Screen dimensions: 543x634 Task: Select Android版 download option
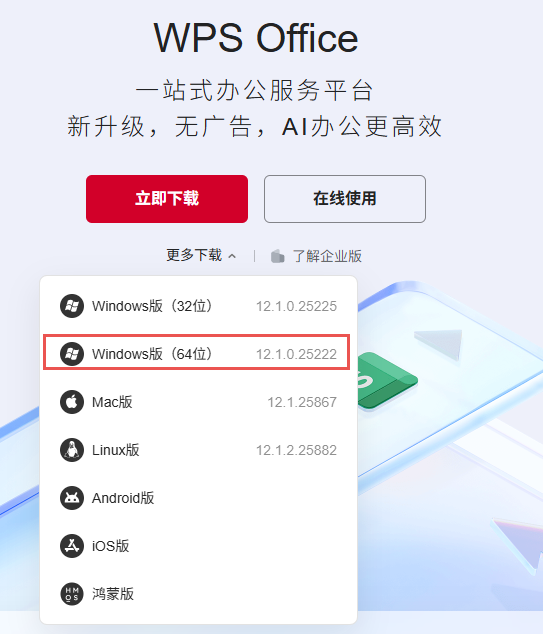pyautogui.click(x=199, y=498)
